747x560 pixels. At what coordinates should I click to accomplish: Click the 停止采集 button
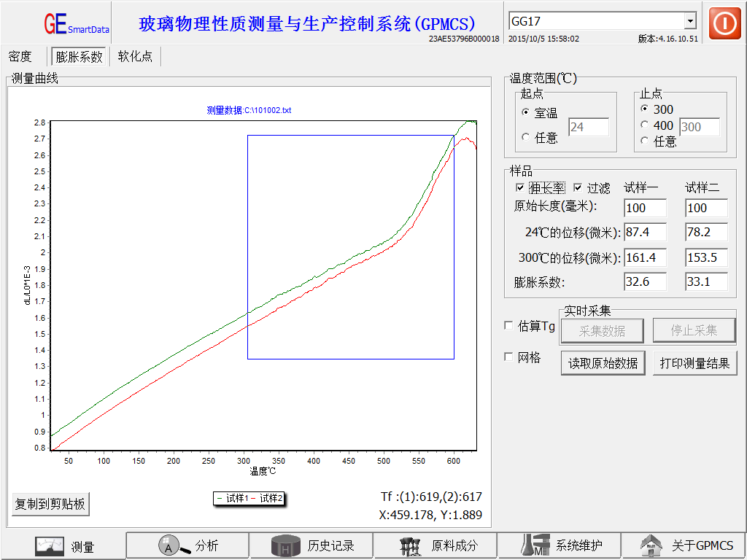[x=694, y=330]
